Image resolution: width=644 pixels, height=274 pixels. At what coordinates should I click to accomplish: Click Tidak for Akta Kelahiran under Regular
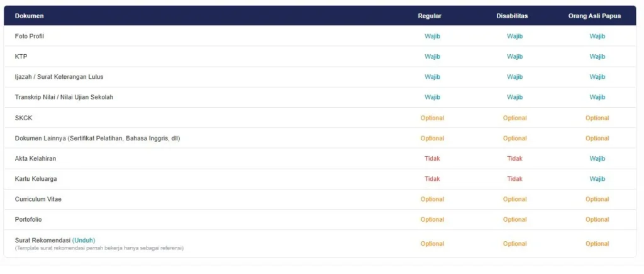[x=432, y=159]
